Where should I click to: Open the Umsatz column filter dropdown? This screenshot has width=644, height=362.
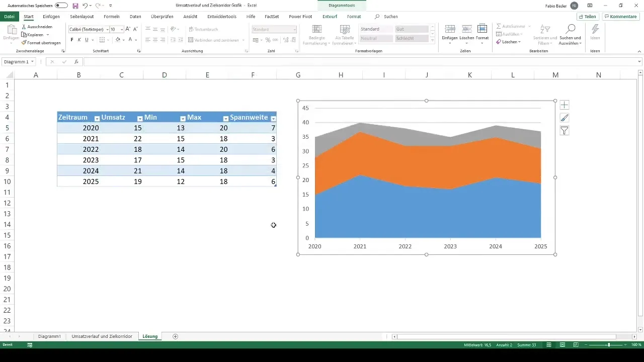[140, 119]
